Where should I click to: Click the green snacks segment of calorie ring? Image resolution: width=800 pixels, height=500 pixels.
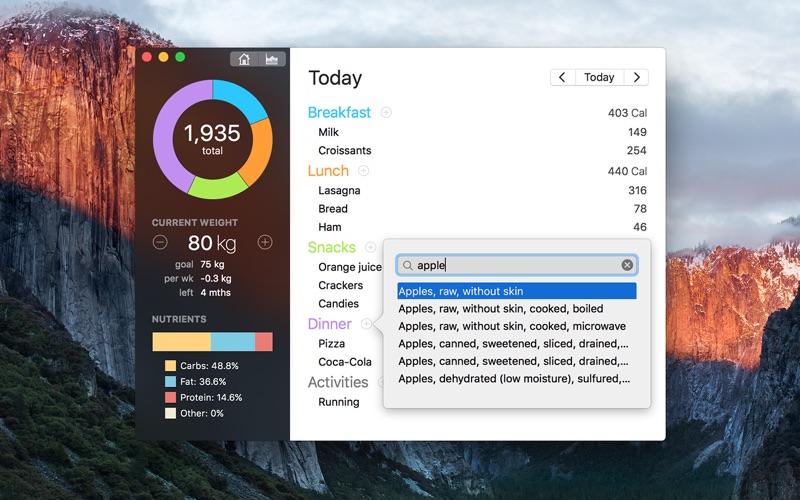click(x=218, y=187)
